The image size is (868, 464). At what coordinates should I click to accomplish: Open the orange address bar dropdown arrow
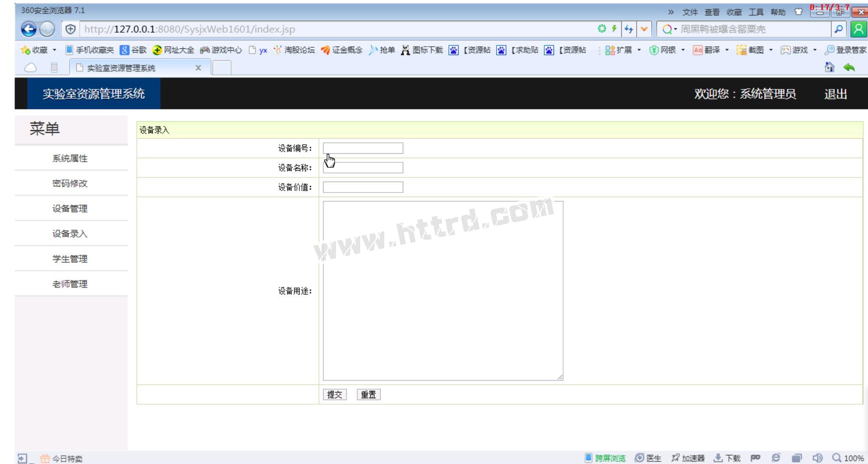pyautogui.click(x=644, y=29)
